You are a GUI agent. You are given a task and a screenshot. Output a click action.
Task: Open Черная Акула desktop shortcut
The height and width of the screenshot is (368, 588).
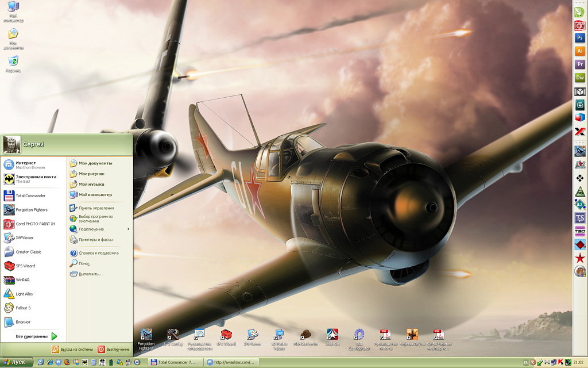[x=412, y=338]
